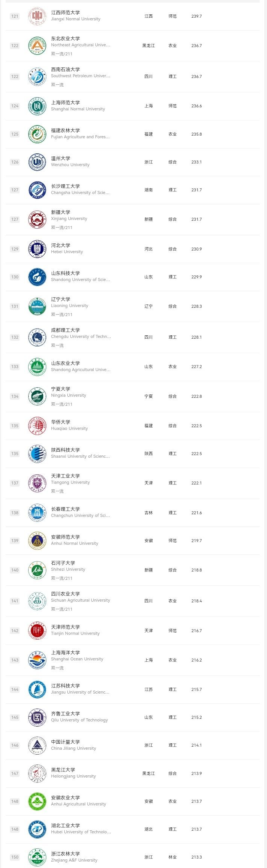Click the Jiangxi Normal University logo
This screenshot has width=267, height=868.
tap(37, 16)
